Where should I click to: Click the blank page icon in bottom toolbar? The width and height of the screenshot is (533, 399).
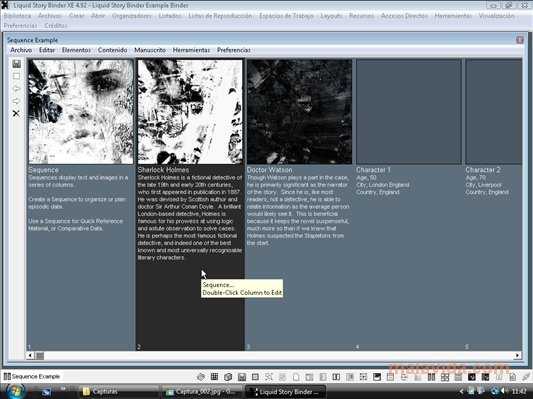pyautogui.click(x=296, y=377)
